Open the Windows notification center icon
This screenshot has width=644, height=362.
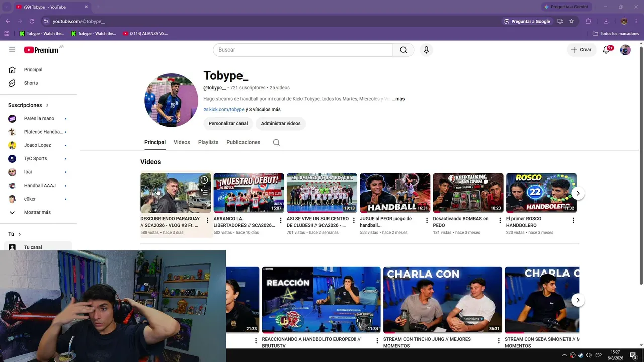(633, 355)
